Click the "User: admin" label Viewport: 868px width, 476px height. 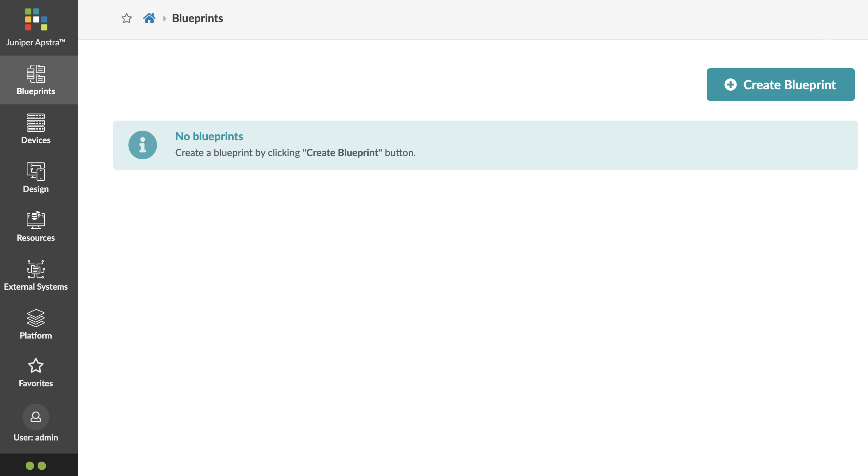tap(36, 438)
